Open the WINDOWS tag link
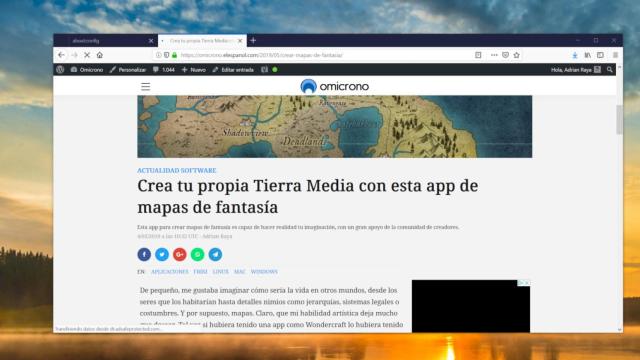The height and width of the screenshot is (360, 640). (264, 272)
